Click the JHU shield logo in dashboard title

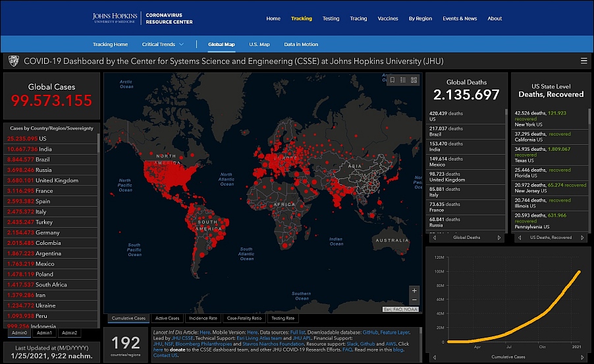14,61
